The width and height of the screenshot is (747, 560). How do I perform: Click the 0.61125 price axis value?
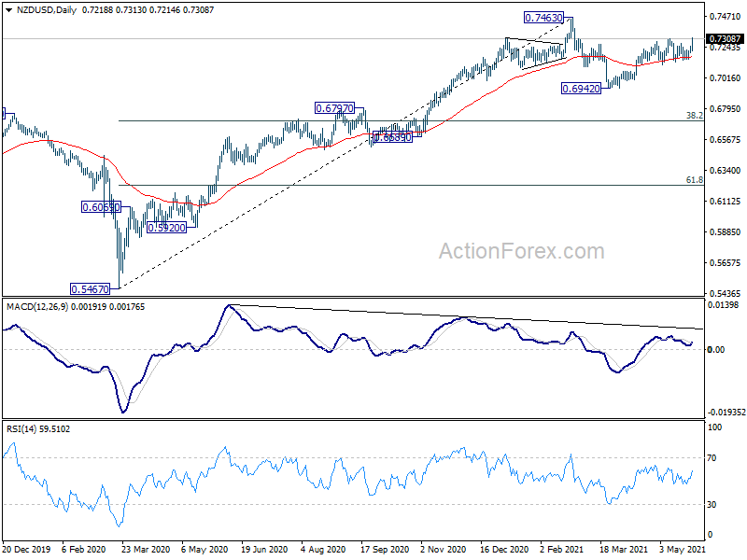(x=726, y=202)
